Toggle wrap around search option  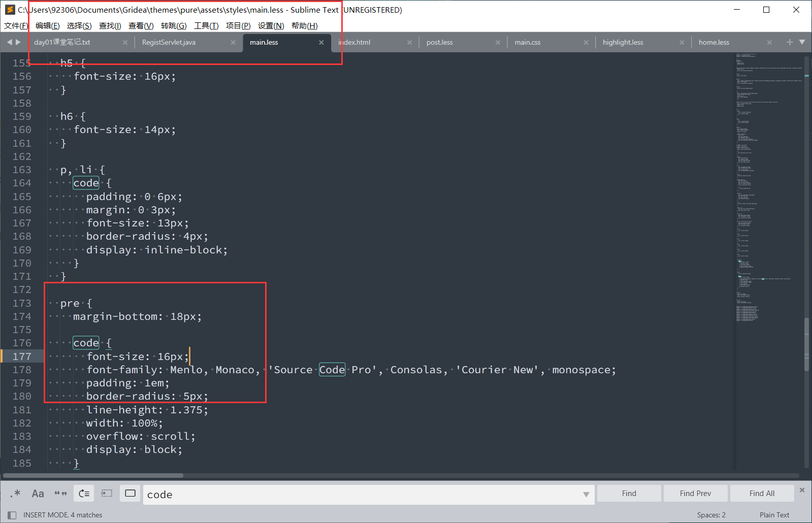point(84,494)
